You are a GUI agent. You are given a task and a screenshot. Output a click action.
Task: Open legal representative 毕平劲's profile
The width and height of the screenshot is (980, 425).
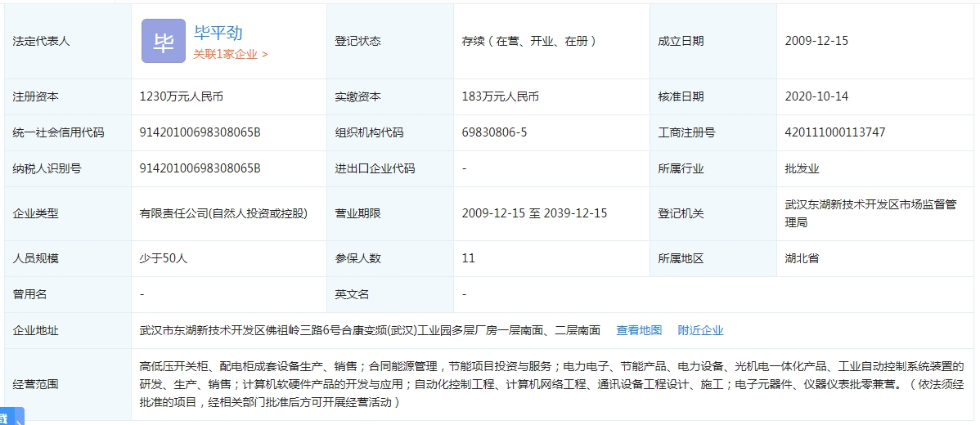tap(218, 33)
